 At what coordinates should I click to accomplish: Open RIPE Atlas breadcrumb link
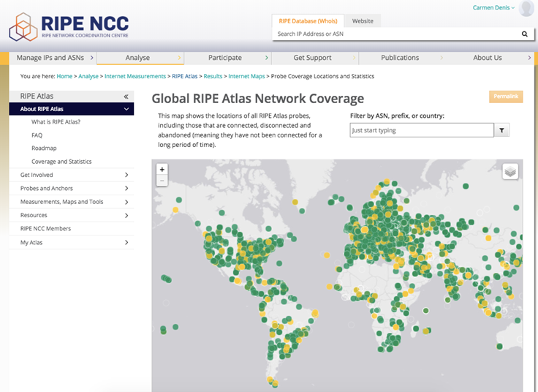pyautogui.click(x=185, y=76)
